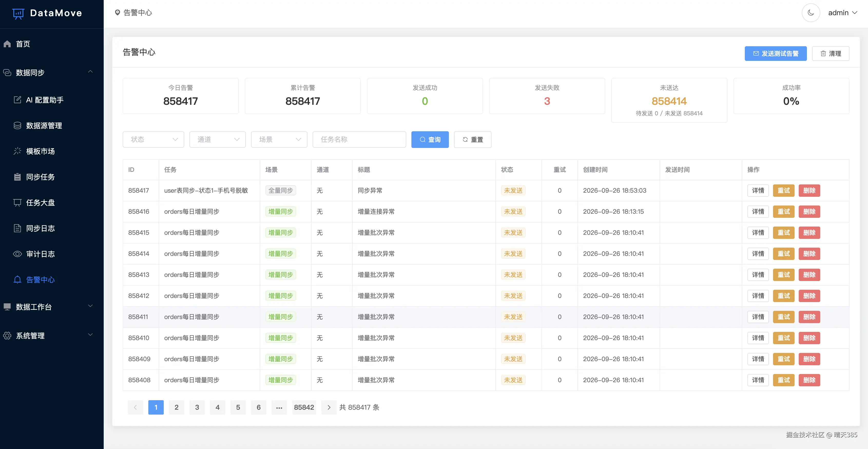Collapse the 数据同步 menu chevron
The width and height of the screenshot is (868, 449).
tap(90, 72)
